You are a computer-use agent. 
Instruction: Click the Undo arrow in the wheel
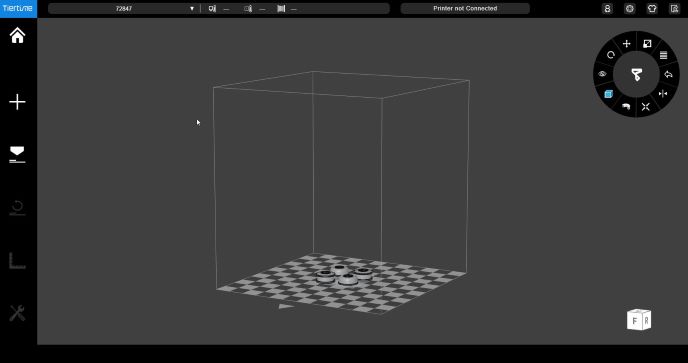(x=668, y=75)
